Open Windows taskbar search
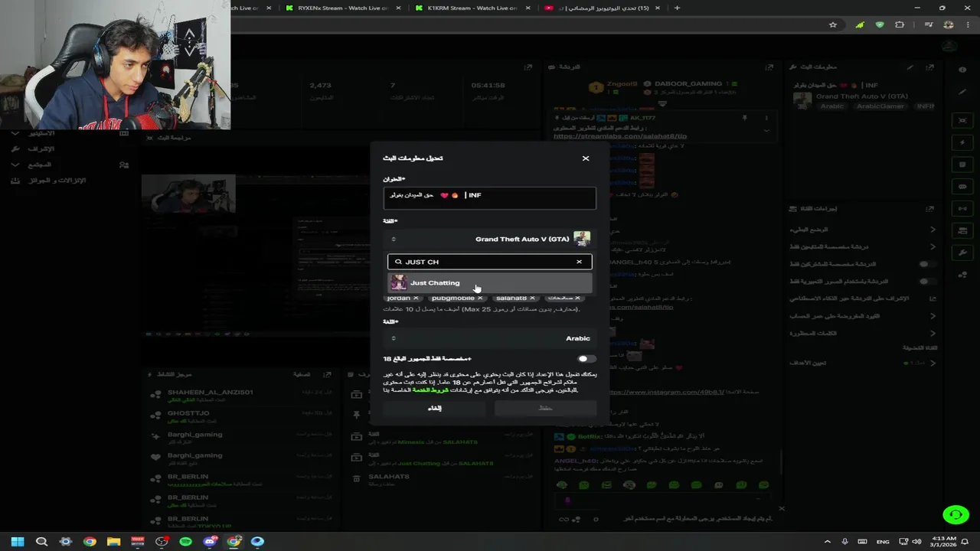This screenshot has height=551, width=980. pos(41,541)
